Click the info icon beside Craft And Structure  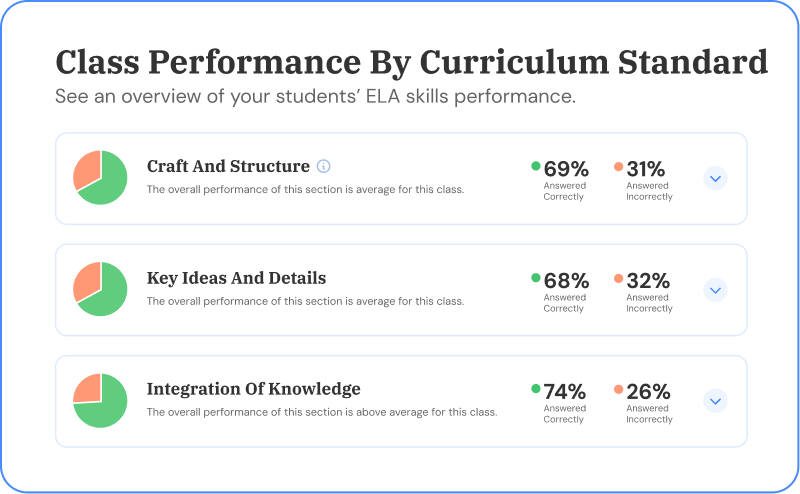click(x=323, y=167)
